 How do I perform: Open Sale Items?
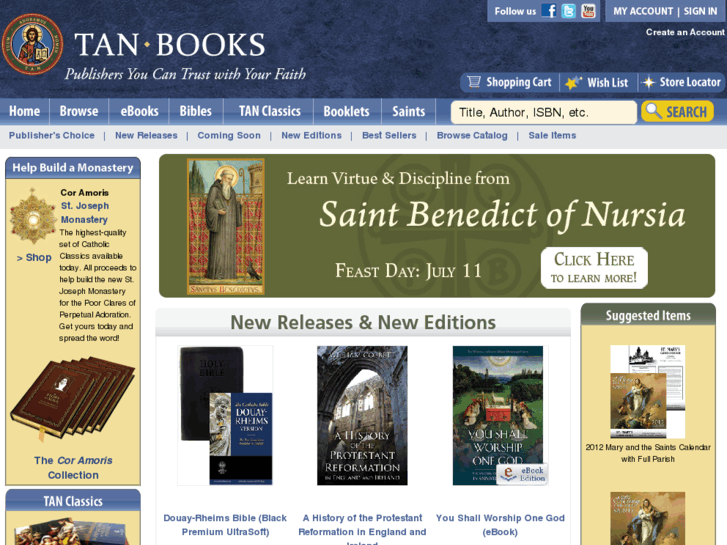[x=552, y=135]
